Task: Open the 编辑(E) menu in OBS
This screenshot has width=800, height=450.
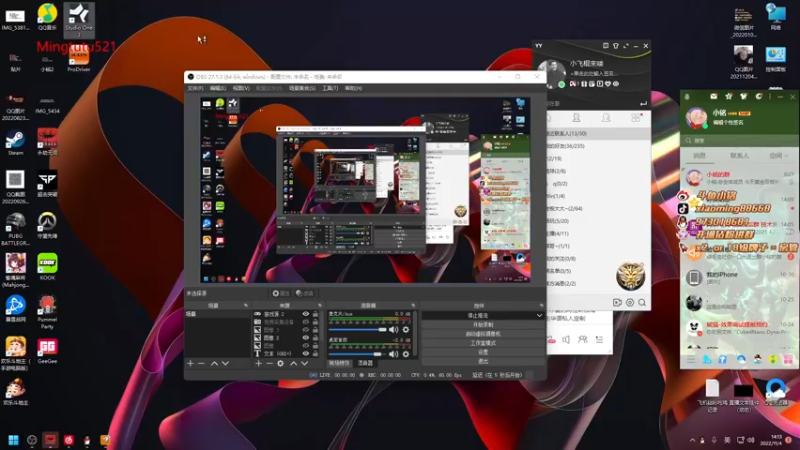Action: click(218, 88)
